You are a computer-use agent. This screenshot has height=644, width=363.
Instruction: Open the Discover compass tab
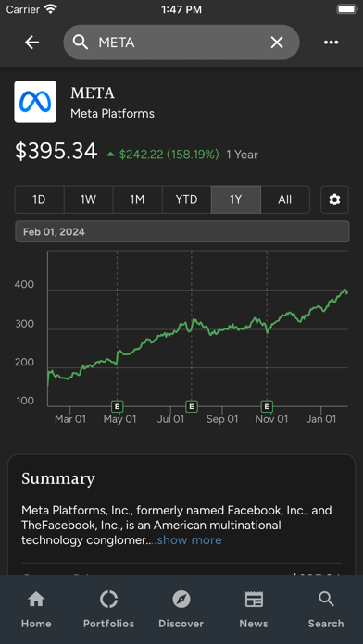tap(181, 610)
